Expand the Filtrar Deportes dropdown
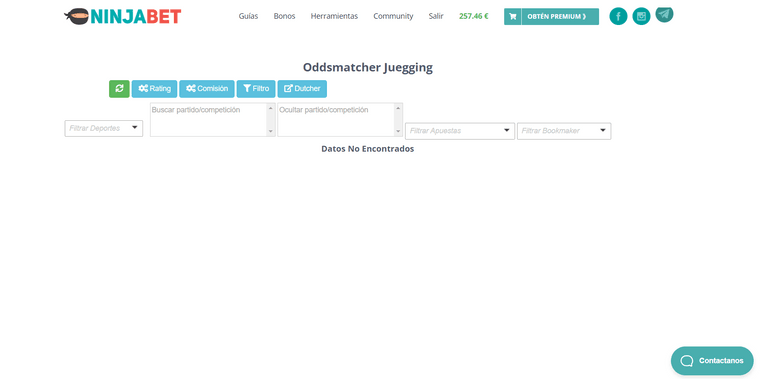This screenshot has height=379, width=760. coord(104,128)
